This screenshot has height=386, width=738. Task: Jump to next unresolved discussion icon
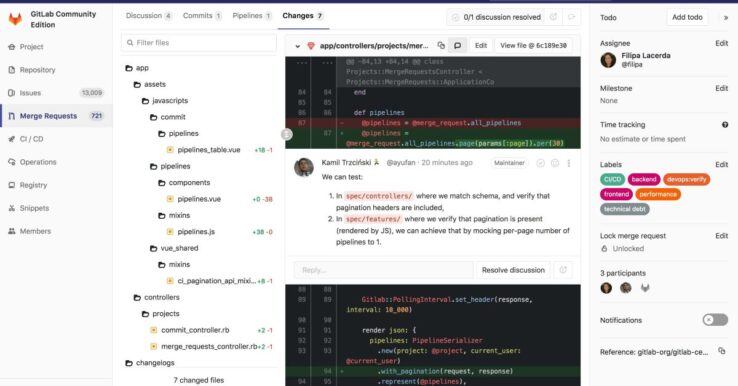pos(571,17)
